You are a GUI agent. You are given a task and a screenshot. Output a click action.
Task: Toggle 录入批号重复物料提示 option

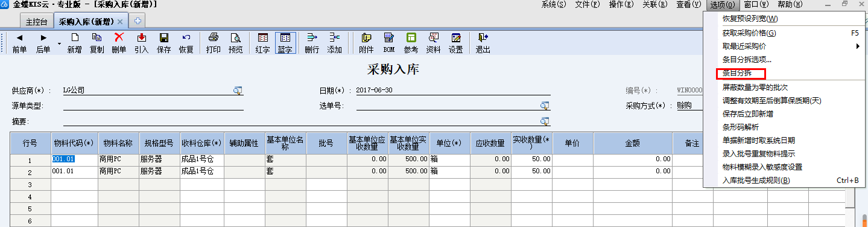[x=785, y=154]
